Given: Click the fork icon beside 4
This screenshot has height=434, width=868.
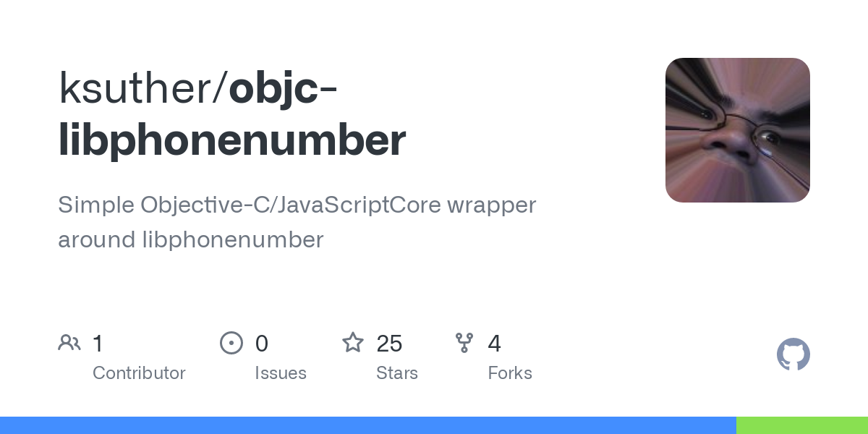Looking at the screenshot, I should (x=464, y=342).
